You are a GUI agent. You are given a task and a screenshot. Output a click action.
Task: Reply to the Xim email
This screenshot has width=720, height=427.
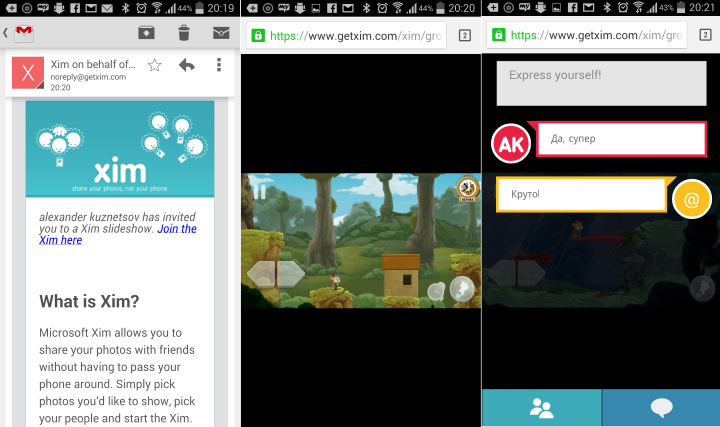click(x=186, y=65)
